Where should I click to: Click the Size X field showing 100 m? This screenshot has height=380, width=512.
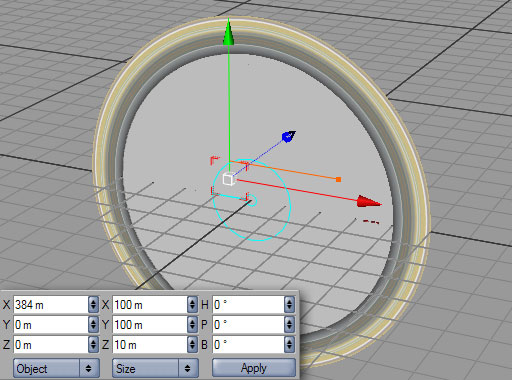click(x=150, y=304)
